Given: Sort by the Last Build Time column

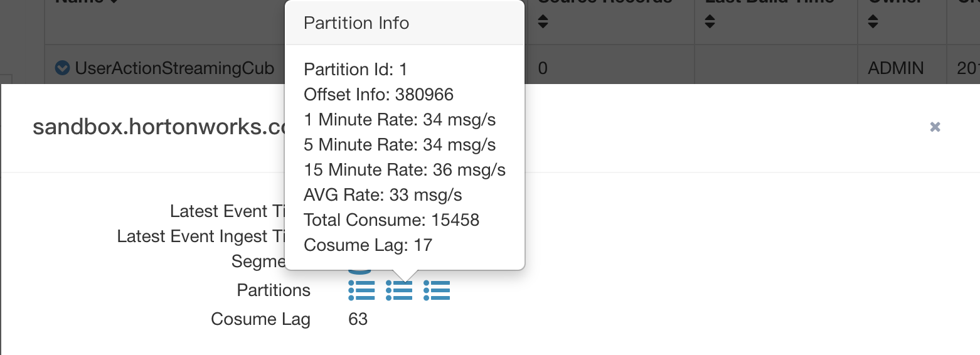Looking at the screenshot, I should tap(710, 22).
